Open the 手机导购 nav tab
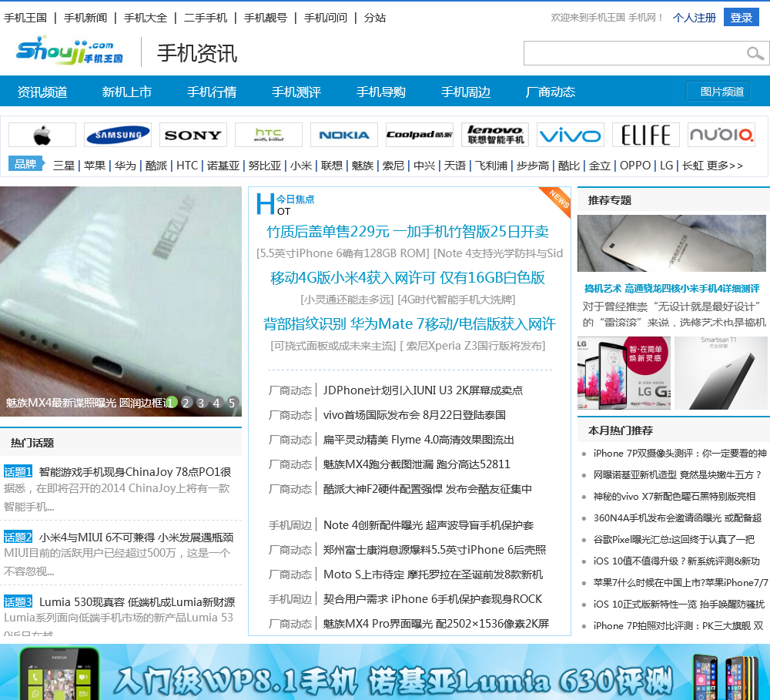Viewport: 770px width, 700px height. [381, 92]
